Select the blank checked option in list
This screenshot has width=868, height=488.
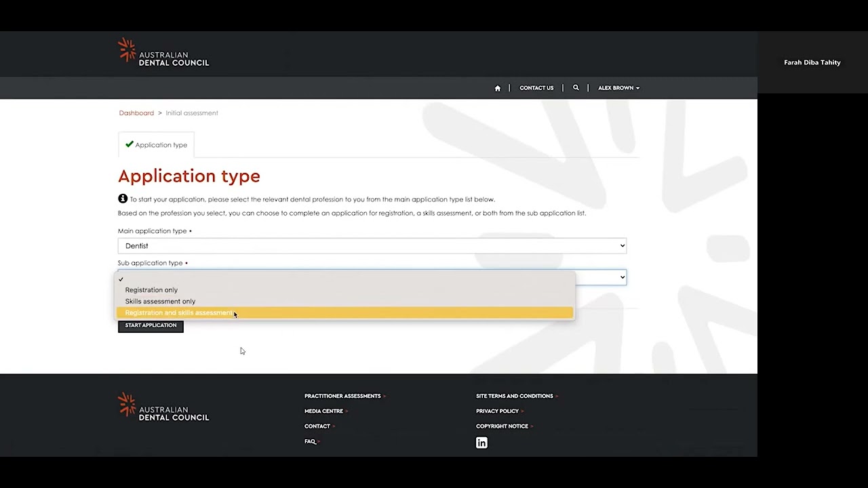coord(345,279)
